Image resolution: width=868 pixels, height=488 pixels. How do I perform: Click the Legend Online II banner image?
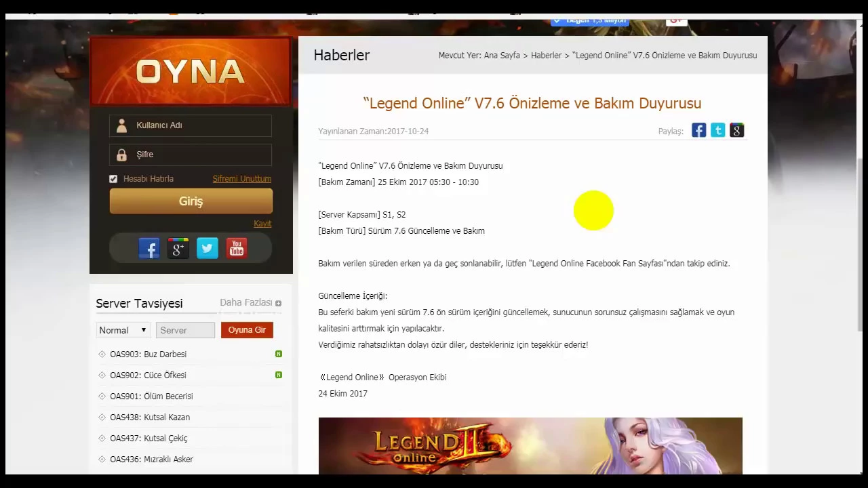(x=530, y=446)
